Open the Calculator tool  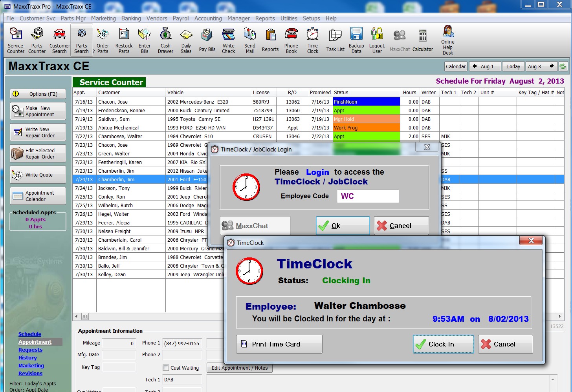coord(423,40)
